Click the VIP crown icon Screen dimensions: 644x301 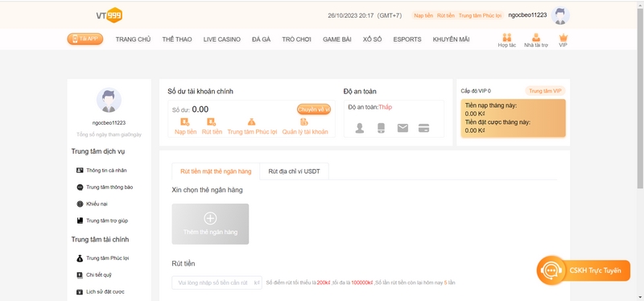(563, 37)
